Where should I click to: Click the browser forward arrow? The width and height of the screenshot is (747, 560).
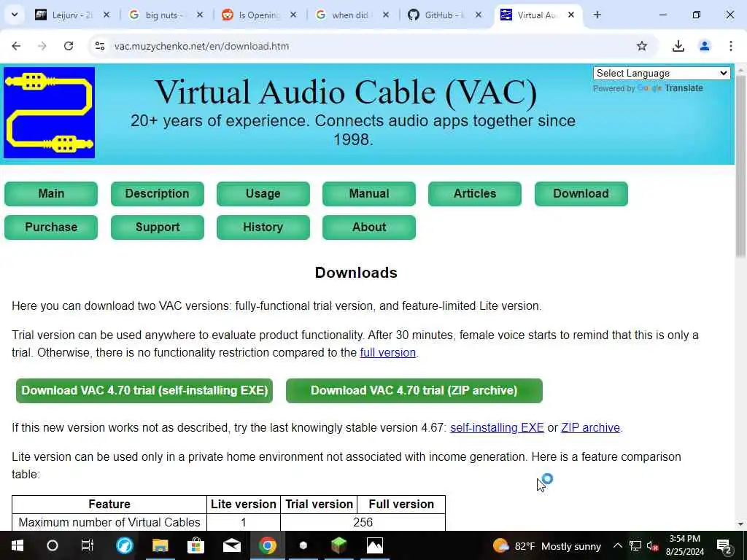(42, 46)
